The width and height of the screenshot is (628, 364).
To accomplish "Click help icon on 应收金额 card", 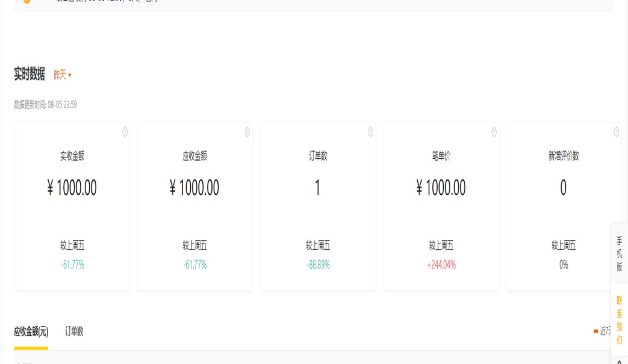I will click(247, 132).
